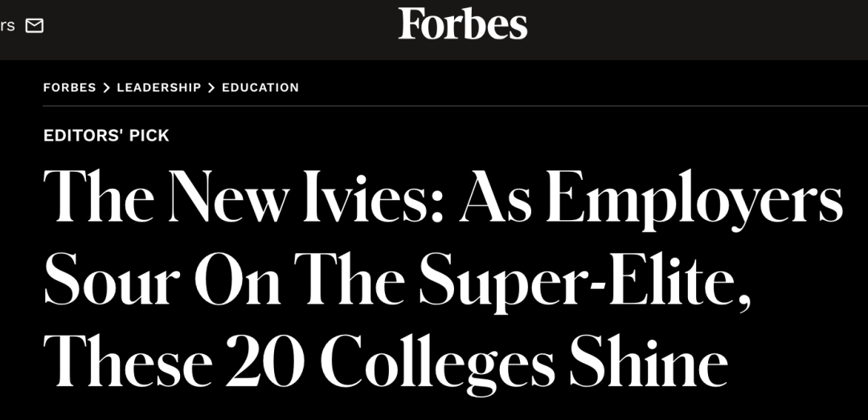
Task: Click the divider line below breadcrumbs
Action: (456, 106)
